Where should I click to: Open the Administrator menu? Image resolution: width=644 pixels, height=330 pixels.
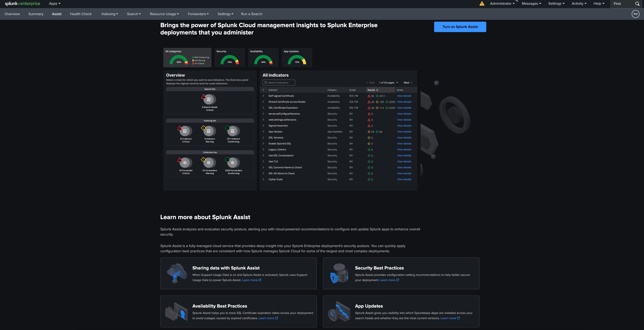(x=502, y=4)
